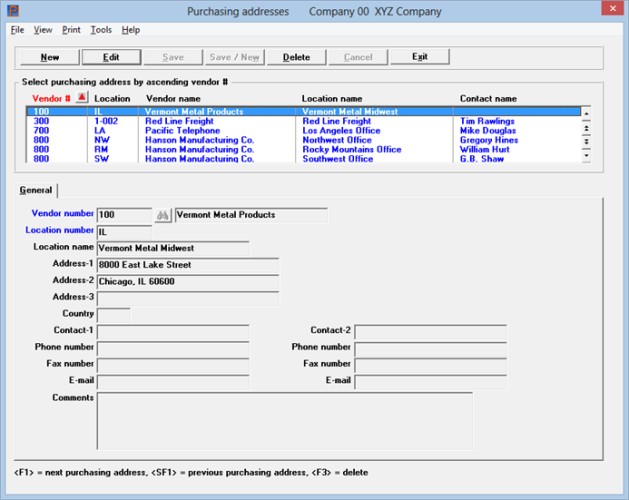Click the list scroll-down arrow

coord(586,156)
